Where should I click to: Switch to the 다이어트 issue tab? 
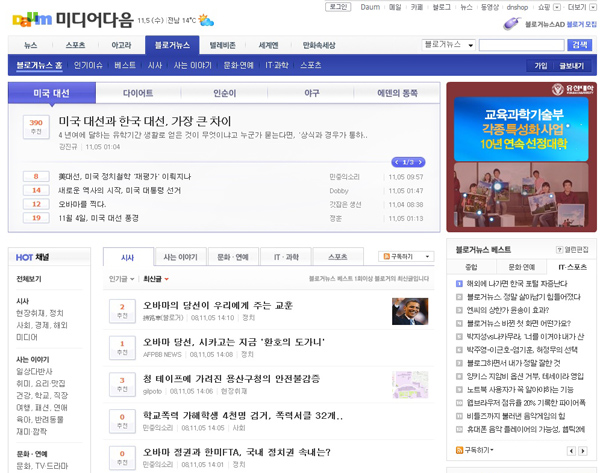coord(138,93)
